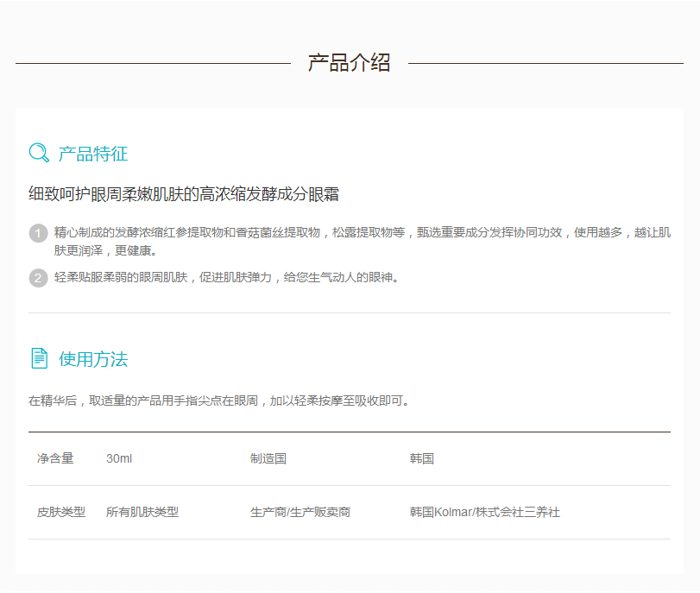The width and height of the screenshot is (700, 593).
Task: Click the usage instructions starting with 在精华后
Action: (219, 401)
